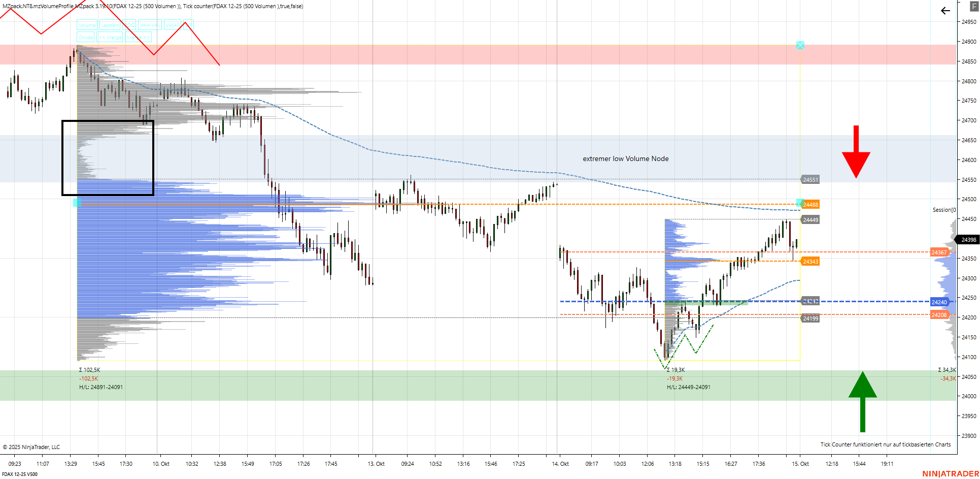The image size is (980, 479).
Task: Click the orange 24488 price tag
Action: click(x=810, y=205)
